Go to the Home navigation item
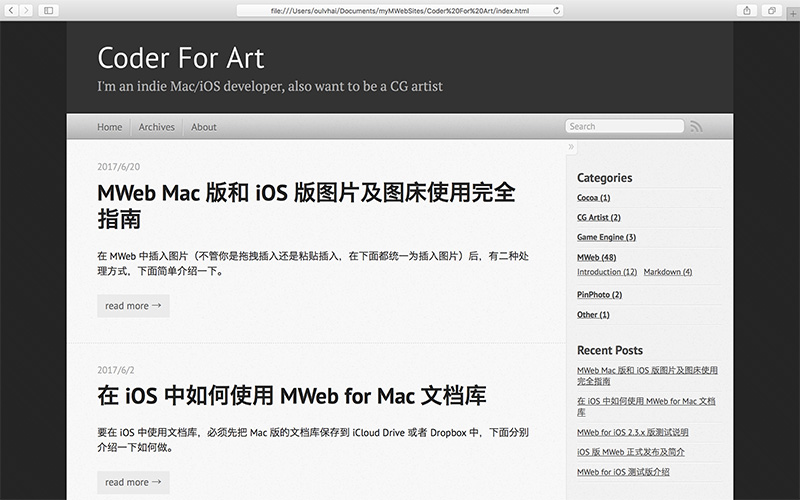 tap(110, 127)
